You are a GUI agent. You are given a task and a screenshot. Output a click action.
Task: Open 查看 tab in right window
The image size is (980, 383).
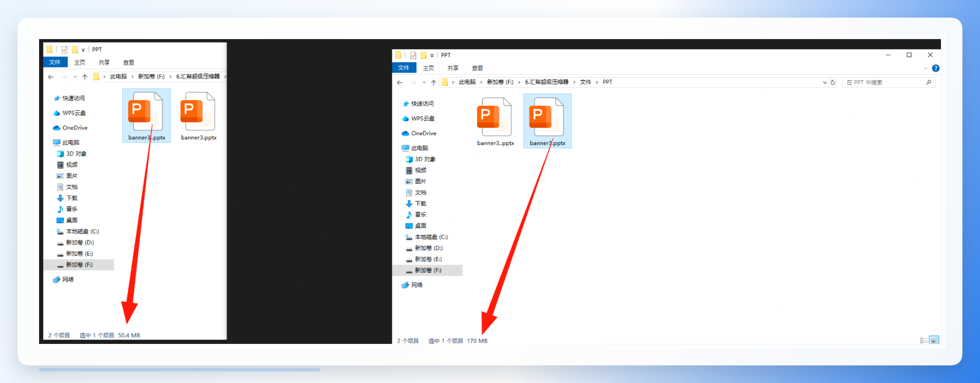477,68
